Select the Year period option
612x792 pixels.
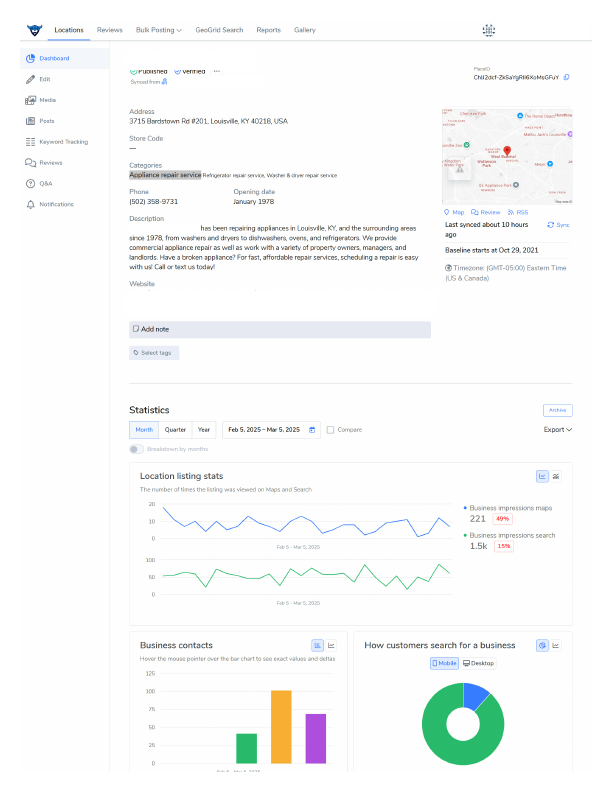[204, 430]
